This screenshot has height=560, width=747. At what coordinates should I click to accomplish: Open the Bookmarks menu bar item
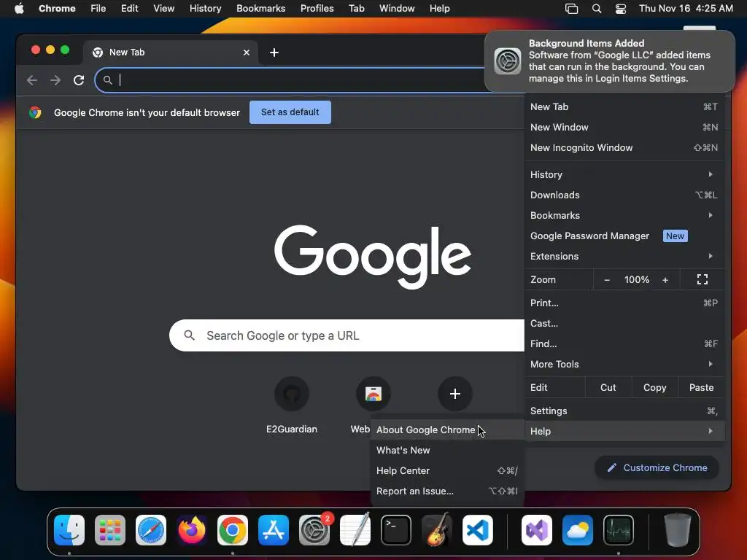[x=260, y=9]
